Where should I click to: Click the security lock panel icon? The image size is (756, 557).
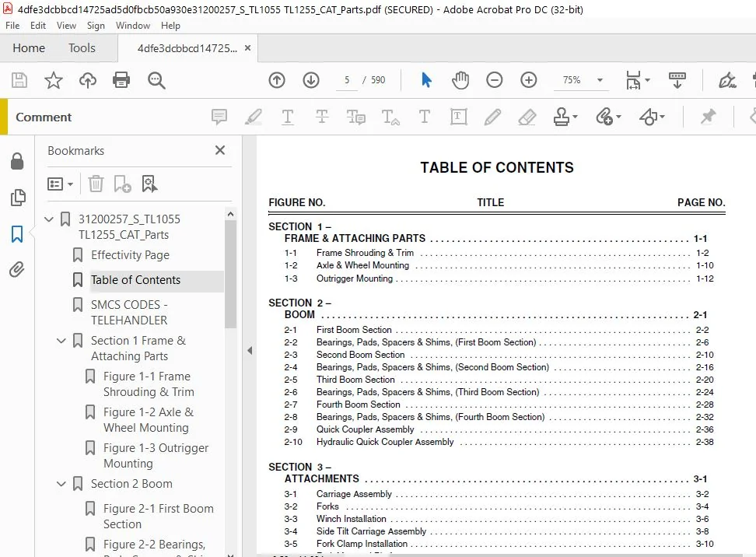17,161
